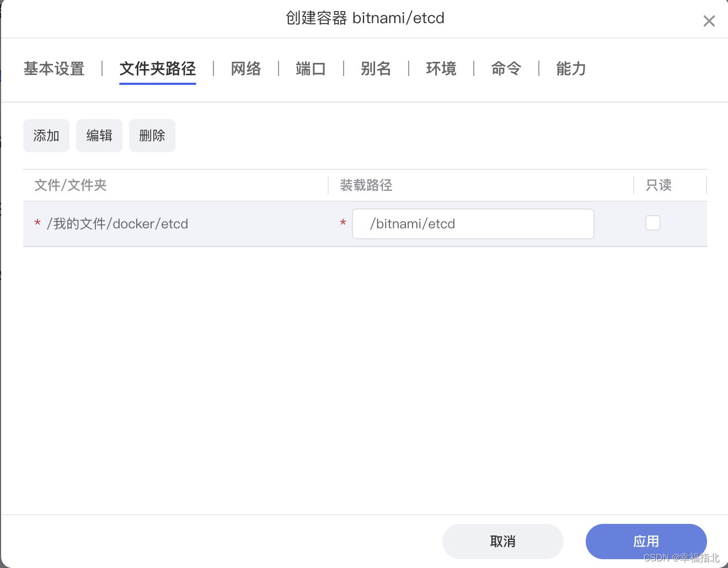Click the 只读 column header
The image size is (728, 568).
[659, 185]
